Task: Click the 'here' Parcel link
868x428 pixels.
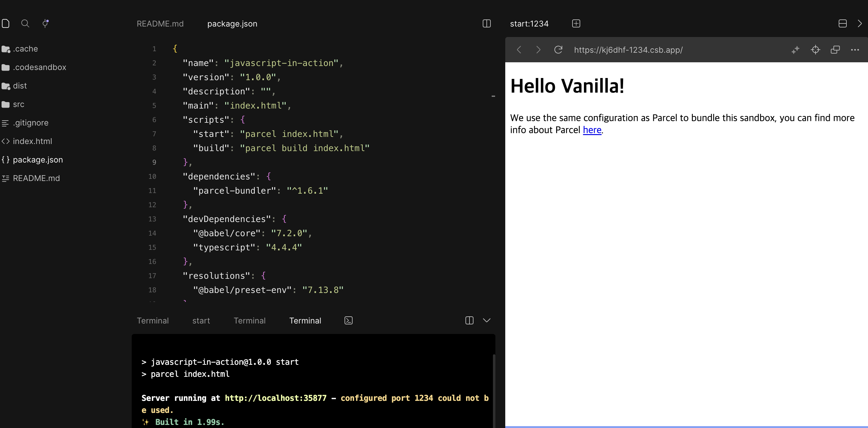Action: click(592, 130)
